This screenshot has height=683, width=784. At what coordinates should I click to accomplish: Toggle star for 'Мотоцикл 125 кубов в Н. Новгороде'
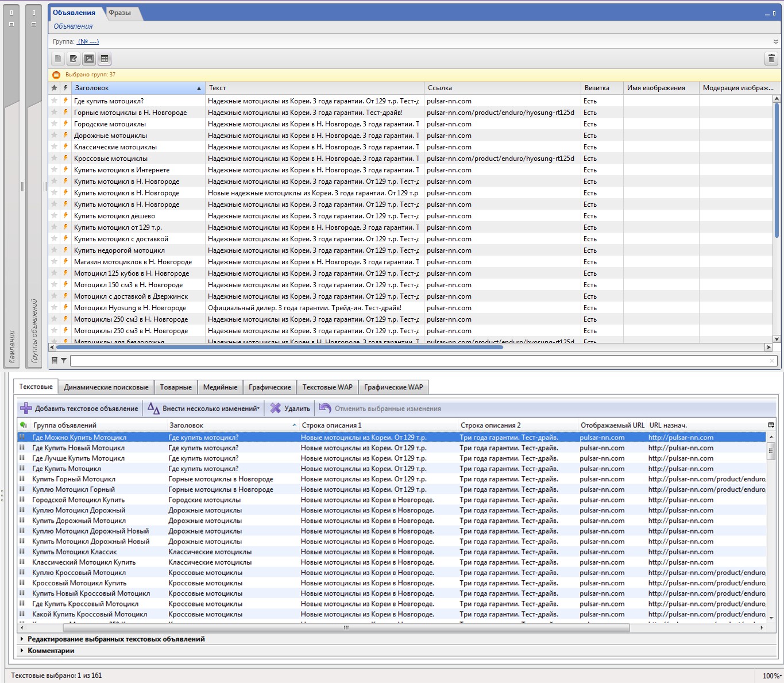pos(55,273)
